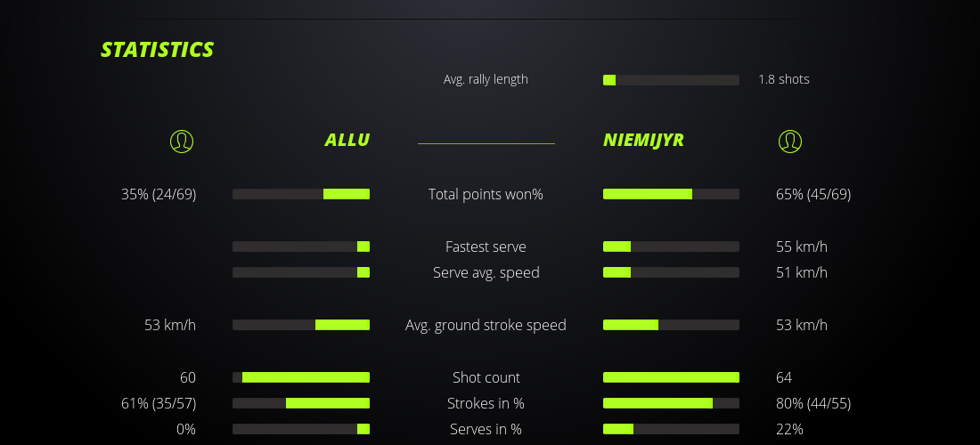Click the Fastest serve label
The image size is (980, 445).
(x=486, y=247)
